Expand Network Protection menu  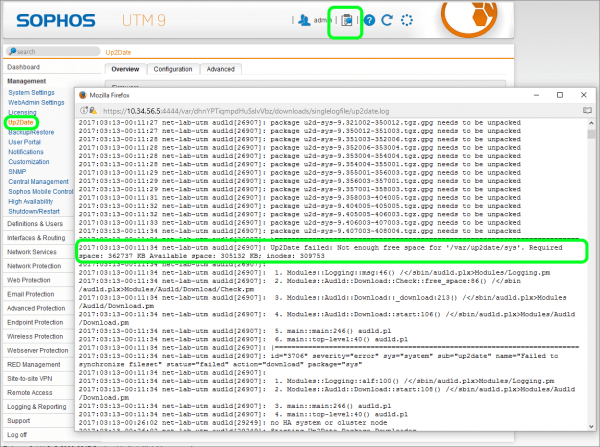coord(34,266)
